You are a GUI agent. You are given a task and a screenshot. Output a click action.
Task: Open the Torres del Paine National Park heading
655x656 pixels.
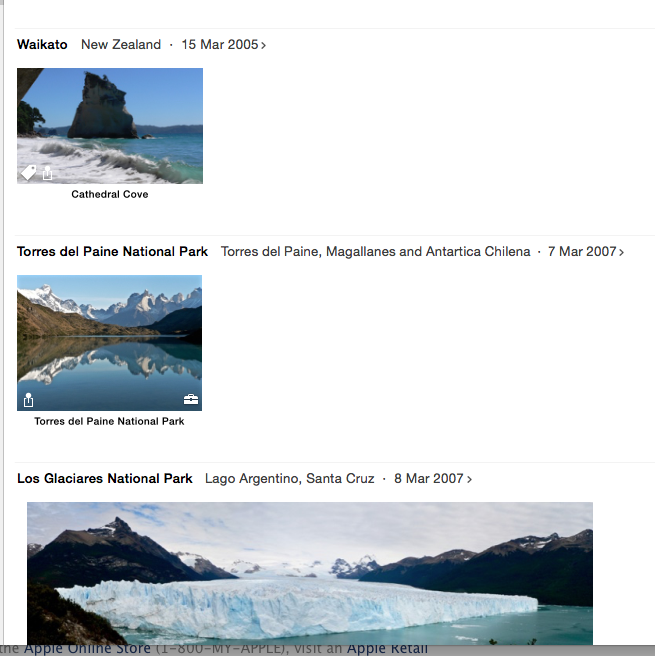coord(113,251)
